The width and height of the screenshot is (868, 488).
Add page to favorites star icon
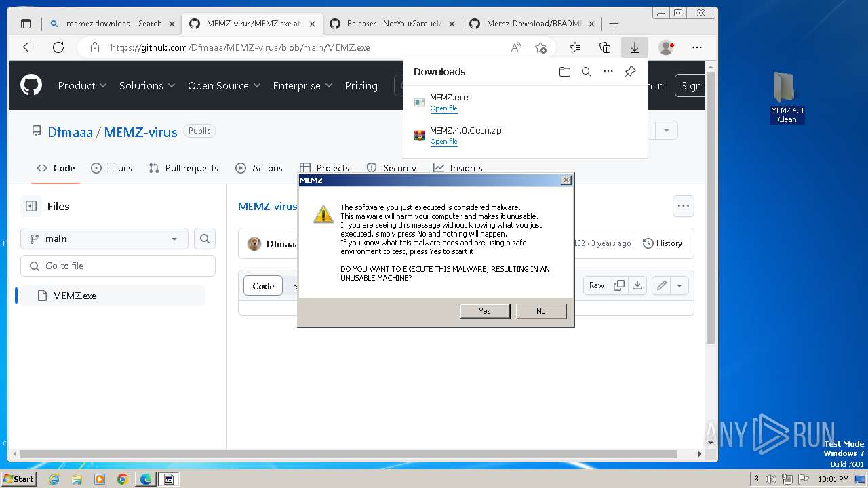(x=540, y=47)
